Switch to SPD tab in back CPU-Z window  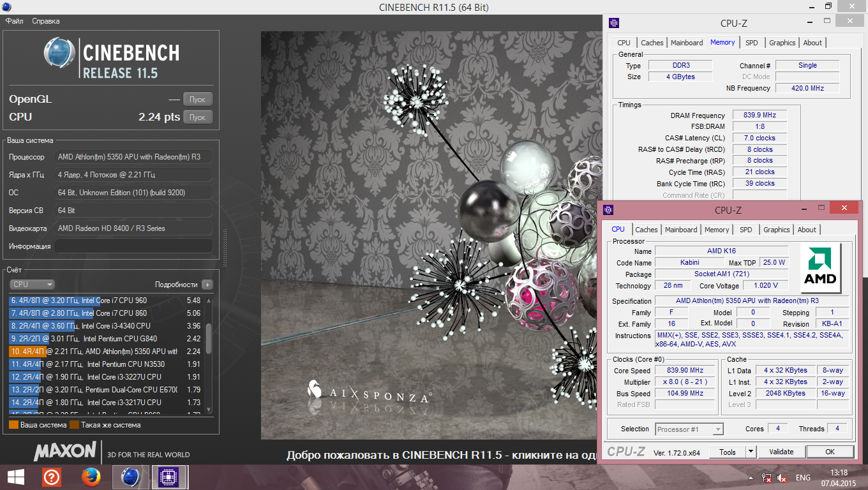[x=752, y=43]
